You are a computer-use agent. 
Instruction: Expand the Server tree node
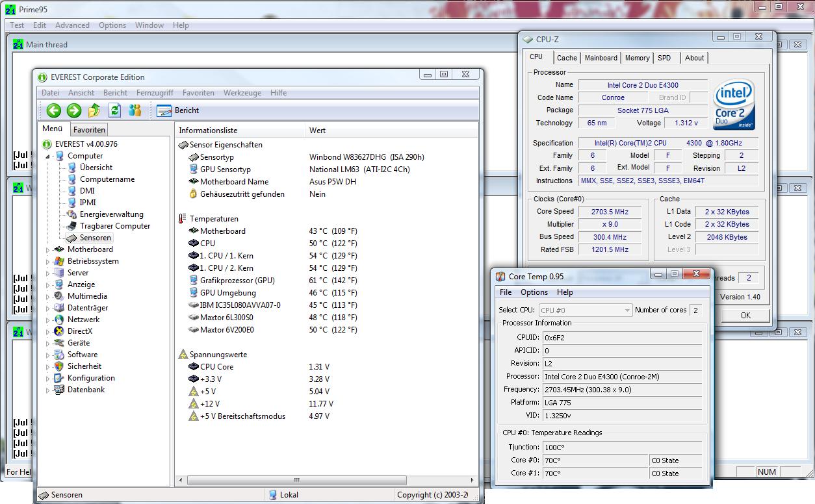47,273
